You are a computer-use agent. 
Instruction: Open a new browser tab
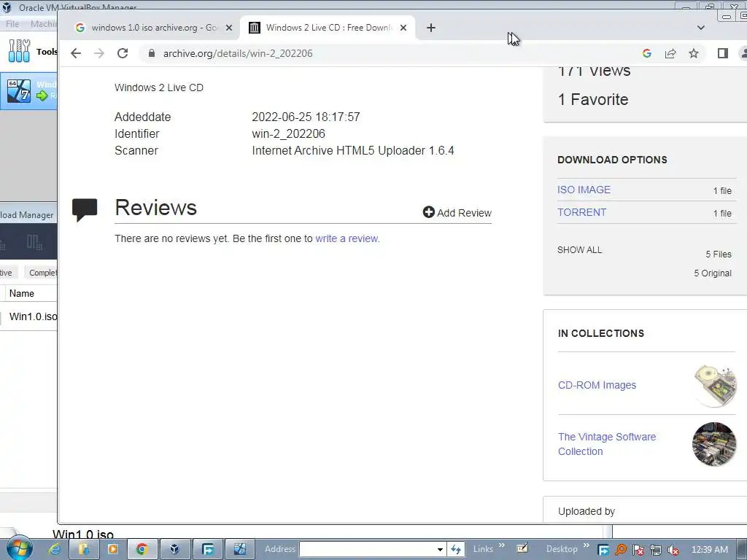tap(430, 28)
